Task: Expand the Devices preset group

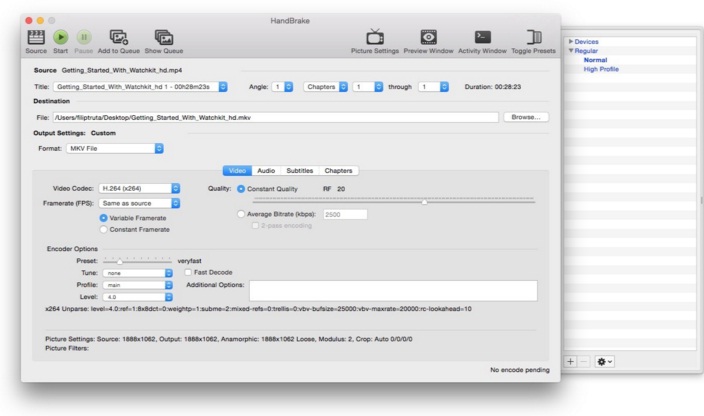Action: (571, 41)
